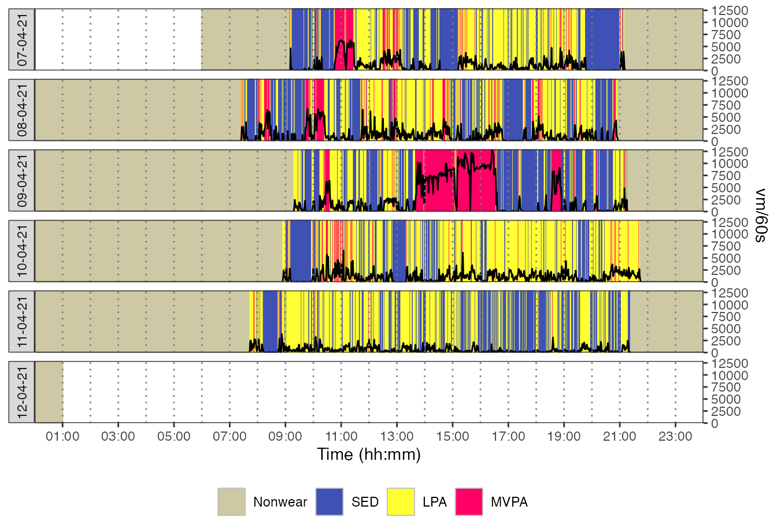Click the 11-04-21 day strip label

[22, 322]
